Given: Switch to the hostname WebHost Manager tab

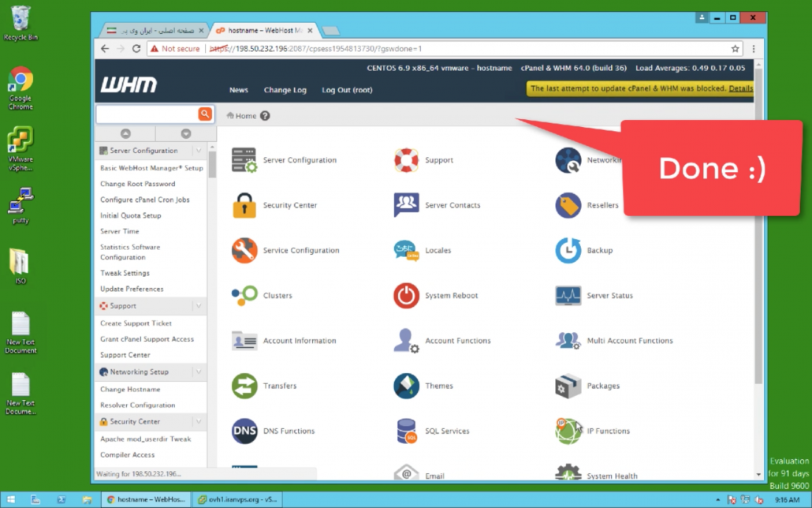Looking at the screenshot, I should (264, 30).
